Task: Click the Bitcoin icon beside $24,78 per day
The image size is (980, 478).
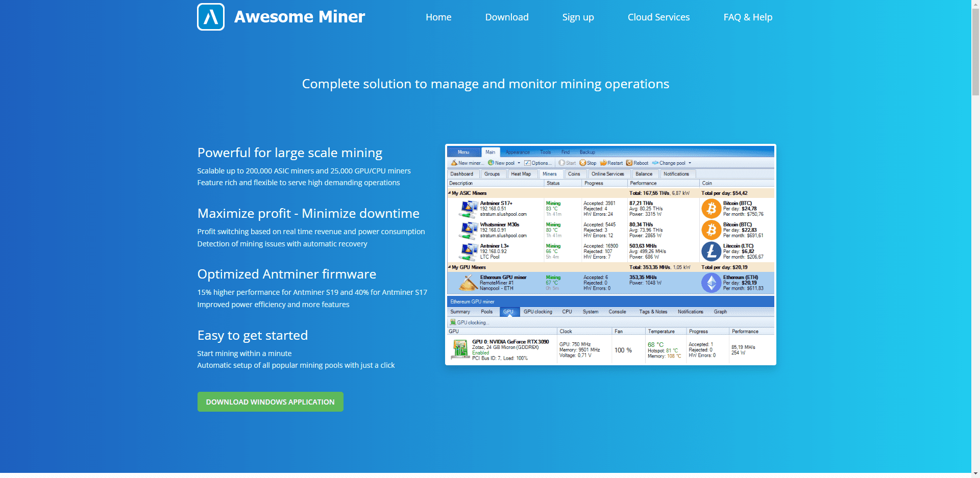Action: click(711, 209)
